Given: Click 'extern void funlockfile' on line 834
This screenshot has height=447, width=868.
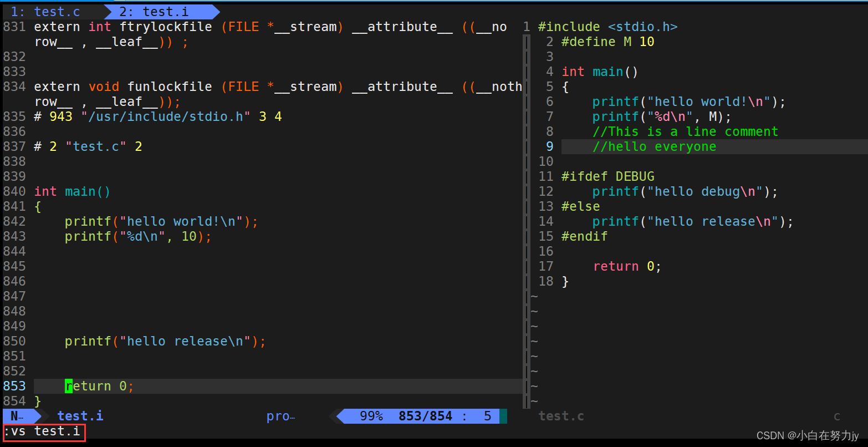Looking at the screenshot, I should coord(123,87).
